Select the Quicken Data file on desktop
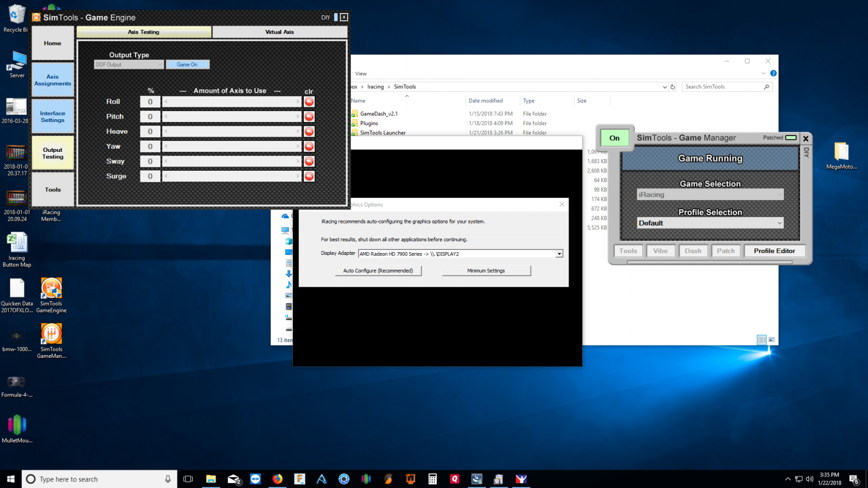This screenshot has width=868, height=488. [x=17, y=296]
